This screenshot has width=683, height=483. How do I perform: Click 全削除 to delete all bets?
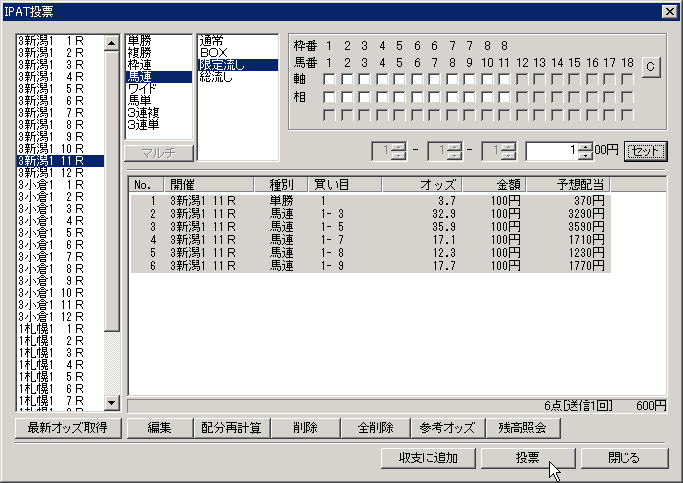click(374, 428)
